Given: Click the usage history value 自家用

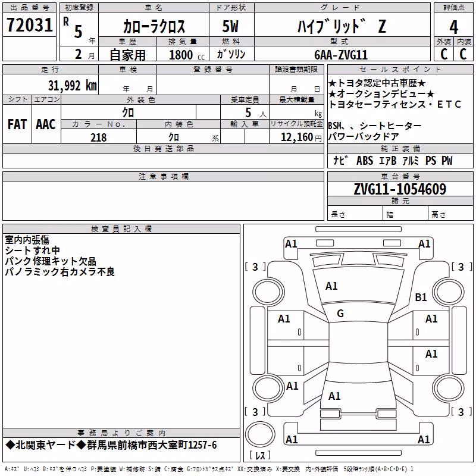Looking at the screenshot, I should point(127,55).
